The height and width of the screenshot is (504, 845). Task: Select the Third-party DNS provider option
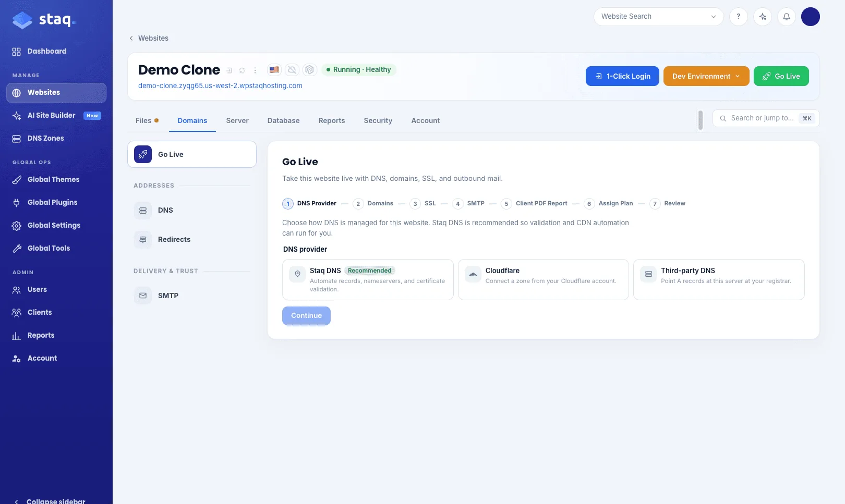click(719, 279)
